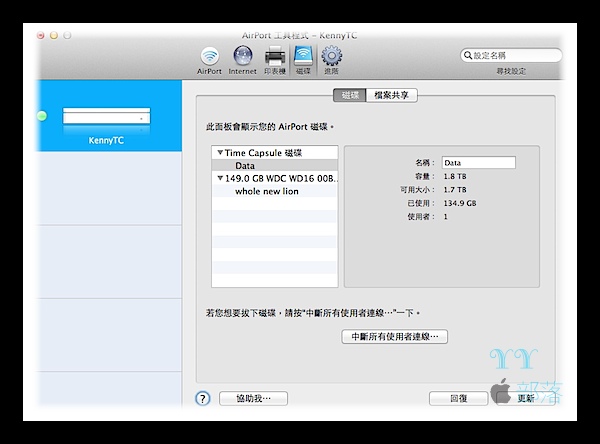Switch to the 磁碟 tab
This screenshot has width=600, height=444.
[350, 95]
